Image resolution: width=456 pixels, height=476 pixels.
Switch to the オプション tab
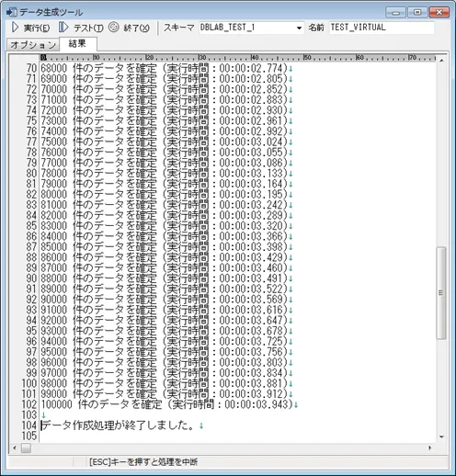pos(33,45)
